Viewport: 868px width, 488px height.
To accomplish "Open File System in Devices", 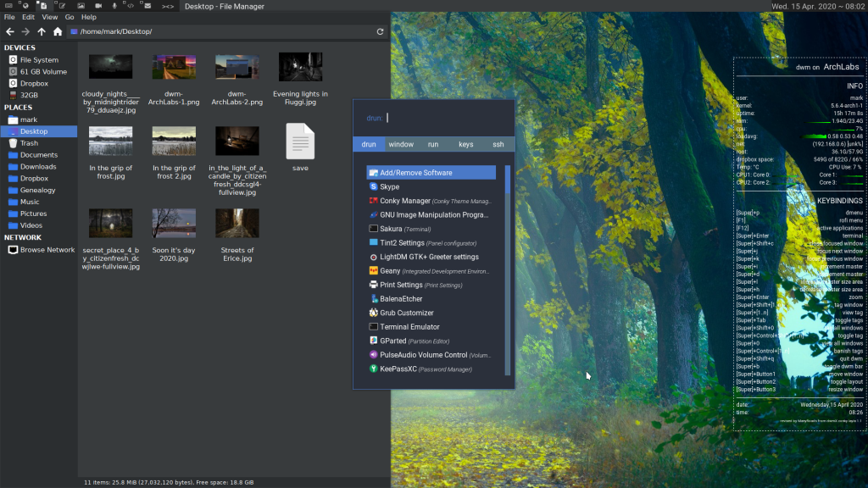I will 39,60.
